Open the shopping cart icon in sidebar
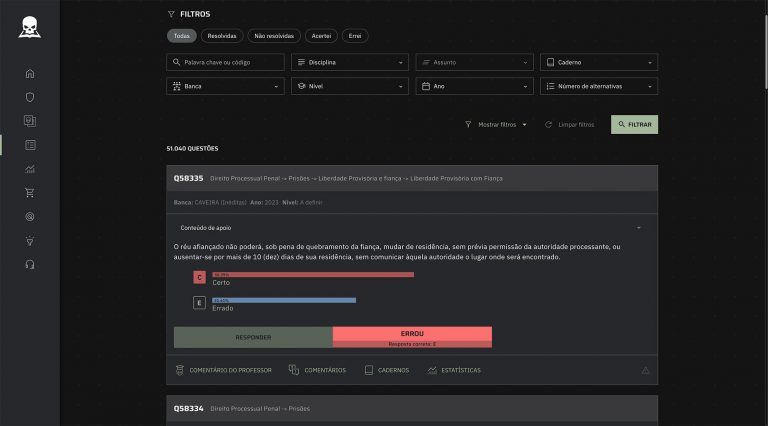Image resolution: width=768 pixels, height=426 pixels. tap(30, 193)
